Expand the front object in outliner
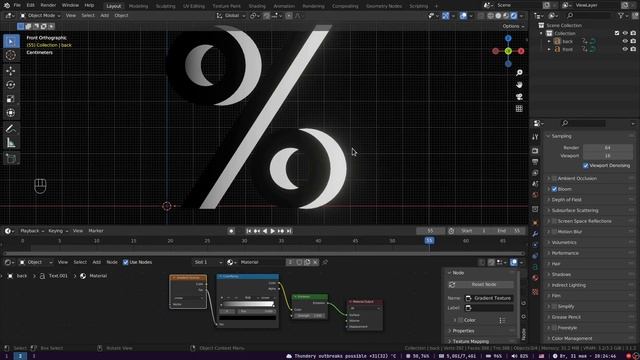 (x=549, y=49)
